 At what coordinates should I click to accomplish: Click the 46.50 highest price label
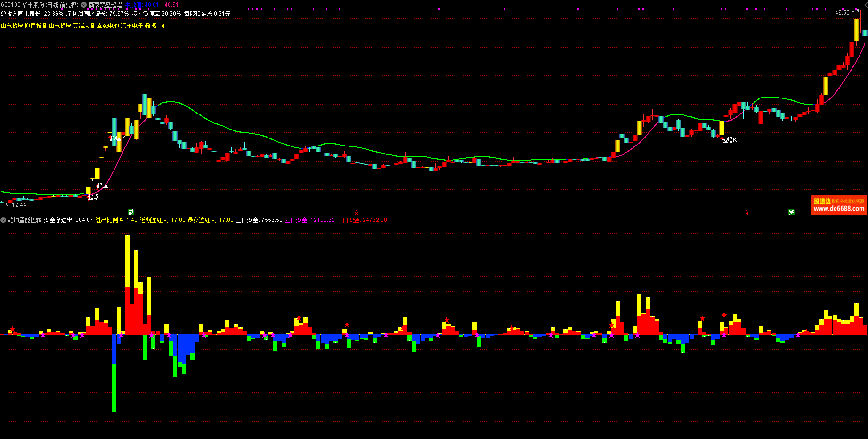(x=842, y=13)
